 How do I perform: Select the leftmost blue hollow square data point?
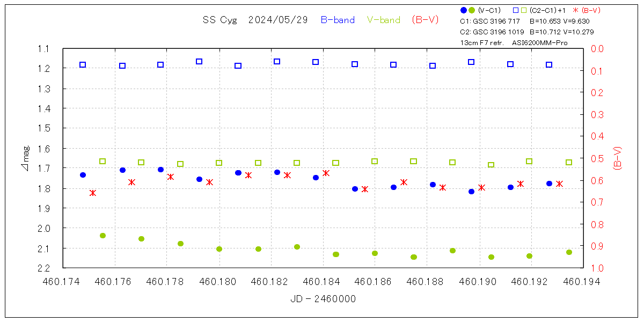pyautogui.click(x=83, y=65)
